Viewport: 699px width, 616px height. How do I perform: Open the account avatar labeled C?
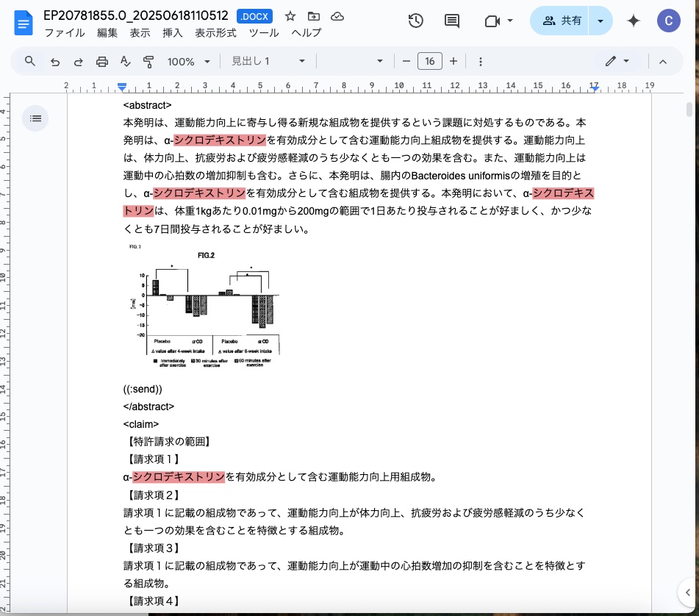(668, 21)
